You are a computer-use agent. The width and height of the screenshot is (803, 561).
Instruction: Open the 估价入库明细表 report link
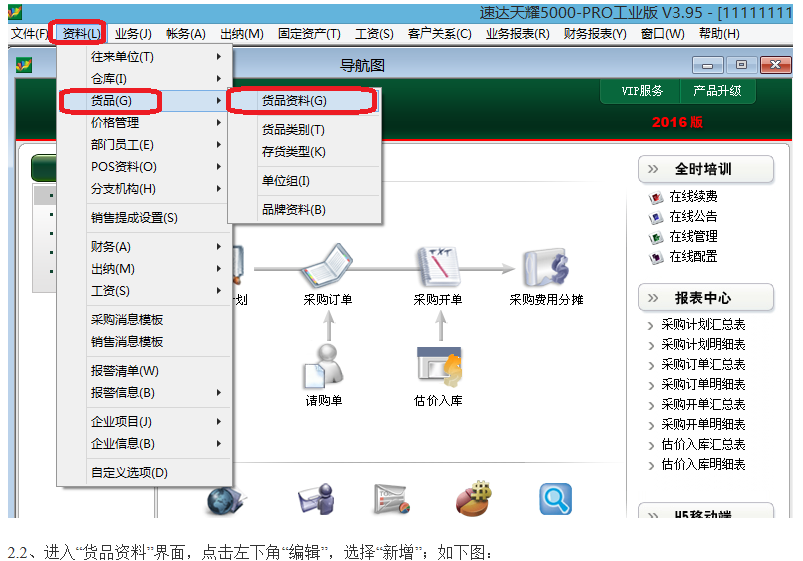tap(703, 465)
